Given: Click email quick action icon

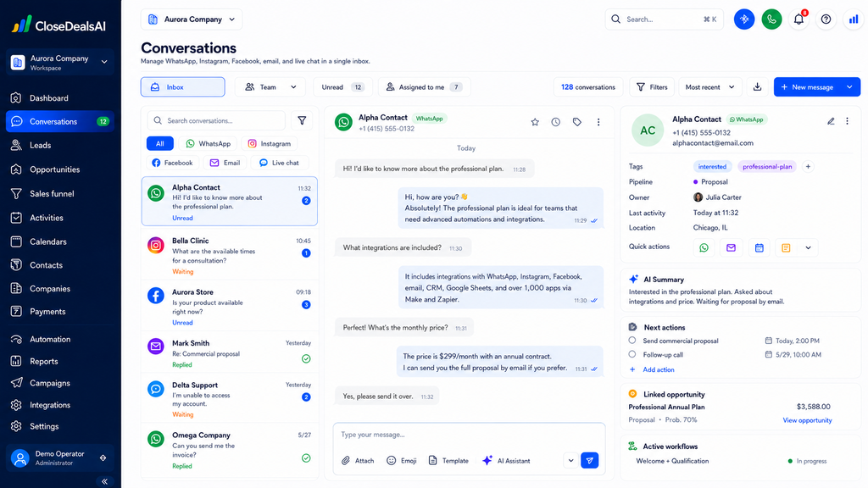Looking at the screenshot, I should coord(731,248).
